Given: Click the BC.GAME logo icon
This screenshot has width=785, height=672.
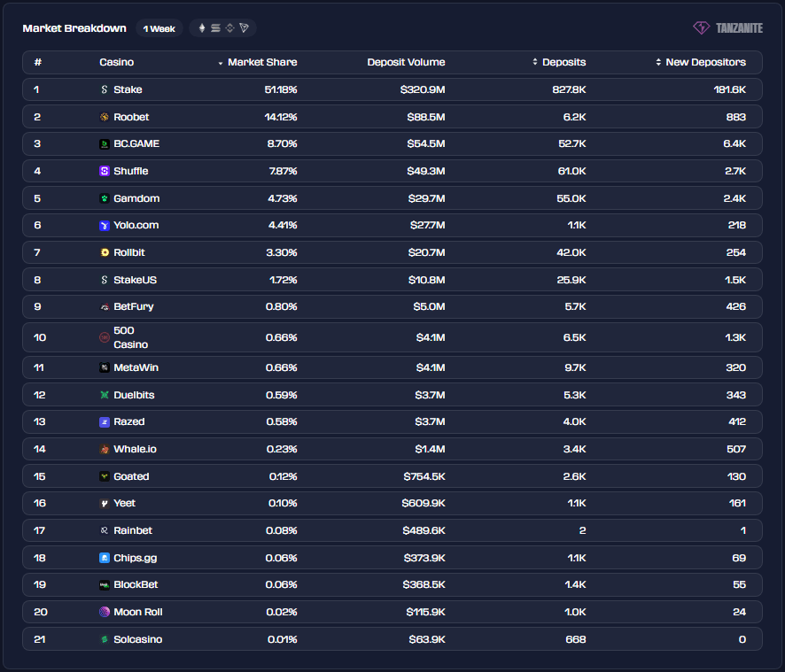Looking at the screenshot, I should point(105,144).
